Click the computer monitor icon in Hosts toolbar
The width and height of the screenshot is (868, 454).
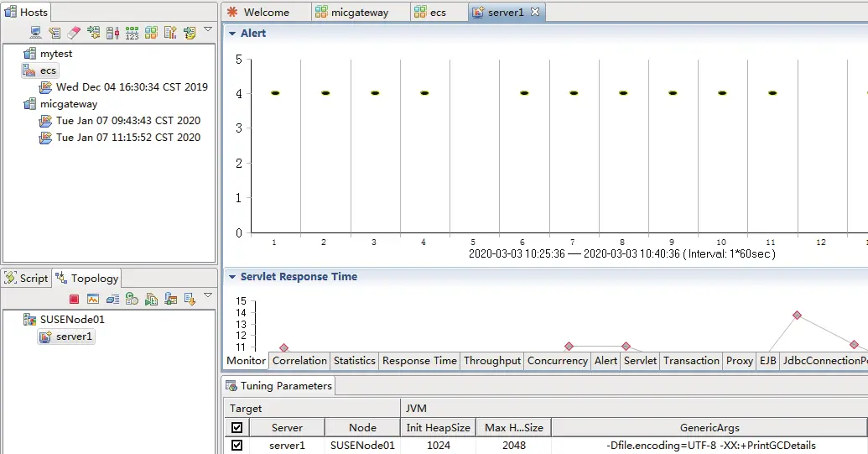pos(35,33)
